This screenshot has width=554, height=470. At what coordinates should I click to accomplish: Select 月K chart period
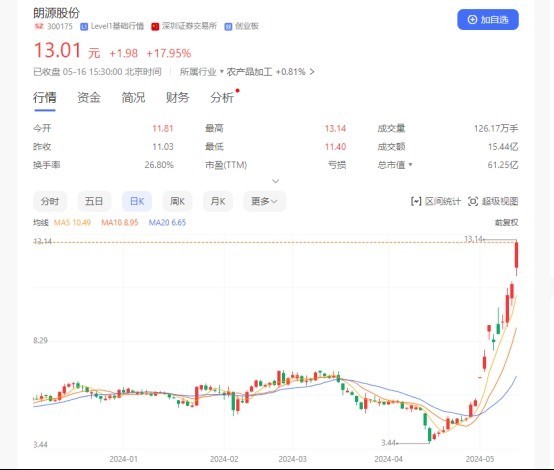pos(218,201)
